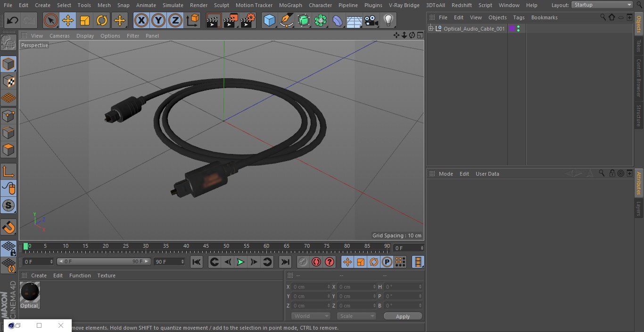This screenshot has height=332, width=644.
Task: Activate the Scale tool
Action: tap(85, 20)
